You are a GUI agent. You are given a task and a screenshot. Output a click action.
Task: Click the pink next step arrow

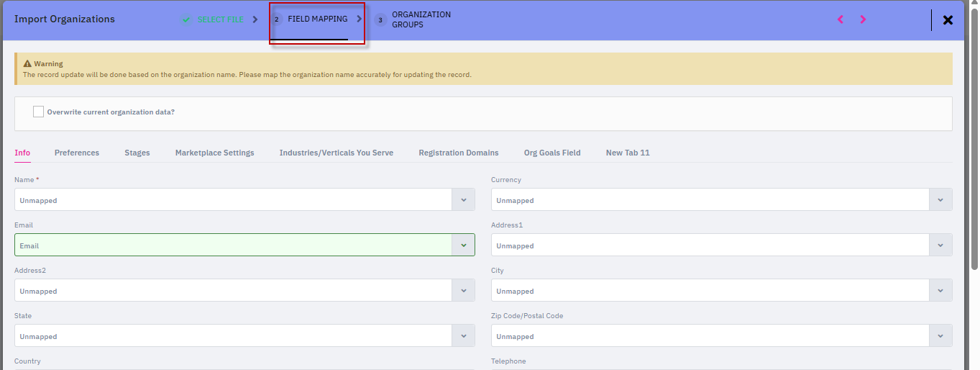click(x=863, y=19)
